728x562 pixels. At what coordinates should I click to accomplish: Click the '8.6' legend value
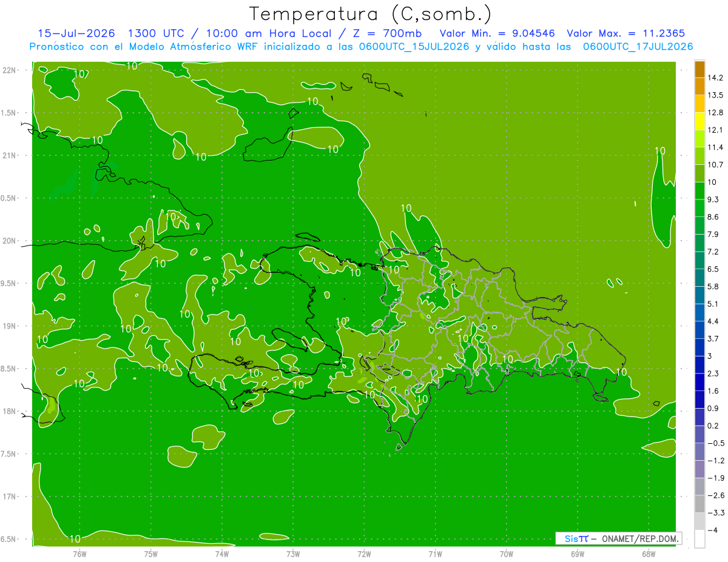pyautogui.click(x=713, y=217)
